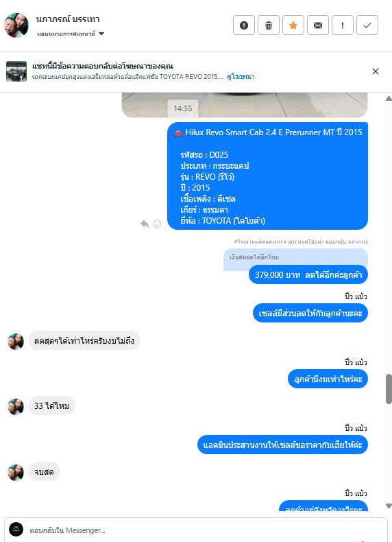Open the assign conversation dropdown
The width and height of the screenshot is (392, 542).
point(71,34)
